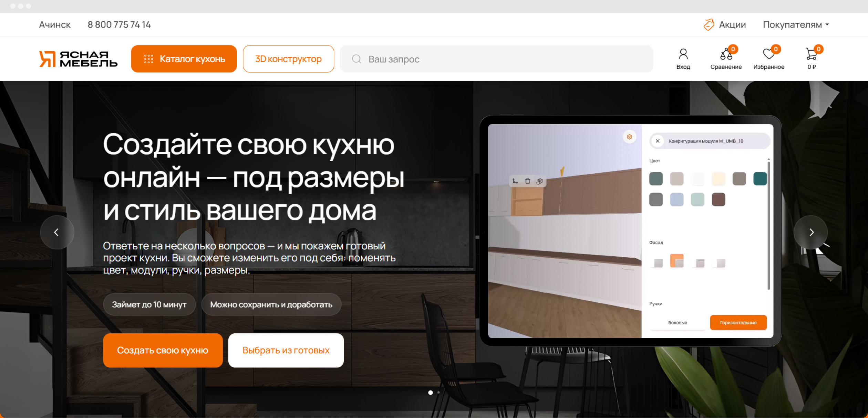Open the Избранное heart icon
This screenshot has height=418, width=868.
pos(768,54)
